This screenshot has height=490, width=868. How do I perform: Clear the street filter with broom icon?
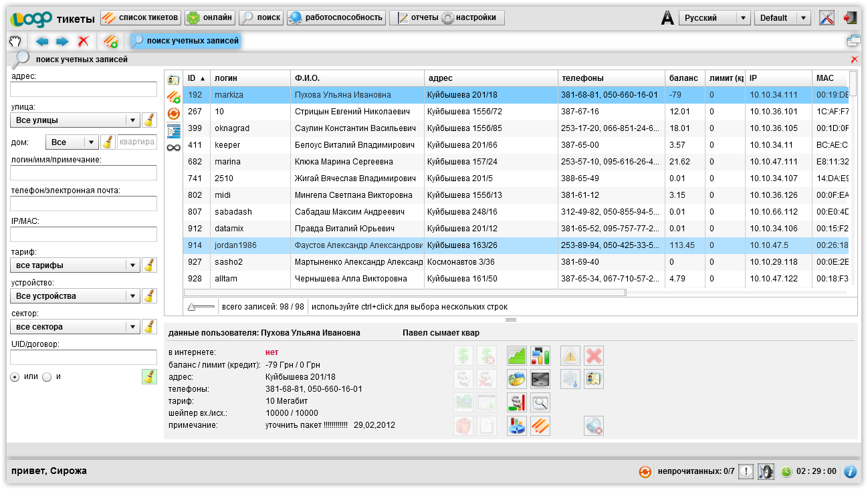(150, 120)
